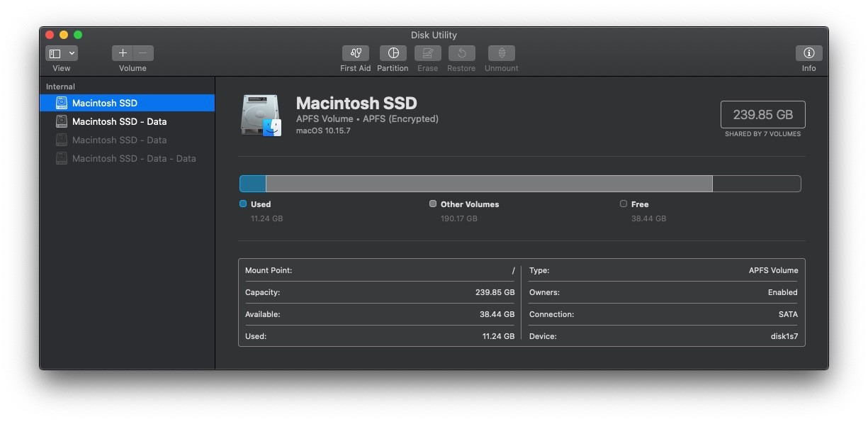Click the 'SATA' Connection value
This screenshot has height=422, width=868.
(788, 314)
